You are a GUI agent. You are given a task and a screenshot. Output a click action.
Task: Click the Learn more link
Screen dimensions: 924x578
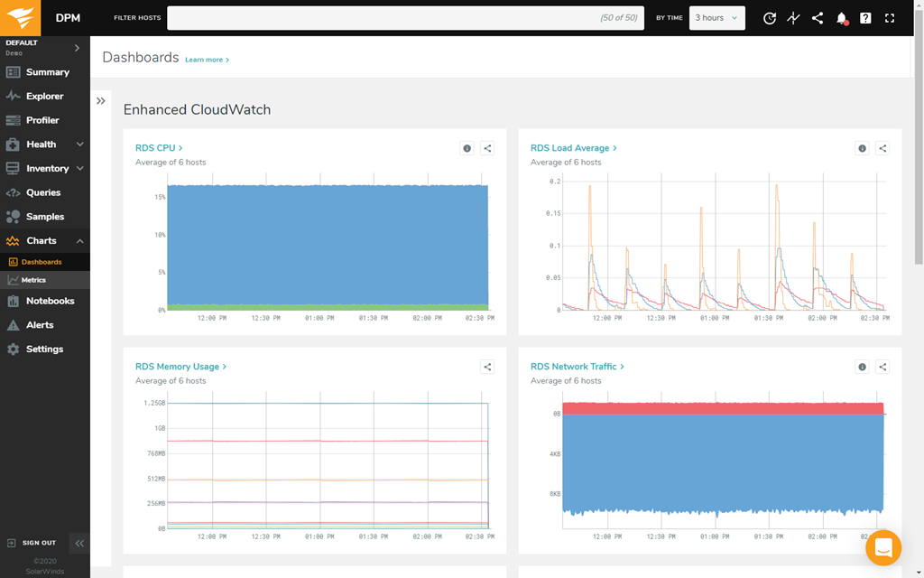pyautogui.click(x=207, y=60)
